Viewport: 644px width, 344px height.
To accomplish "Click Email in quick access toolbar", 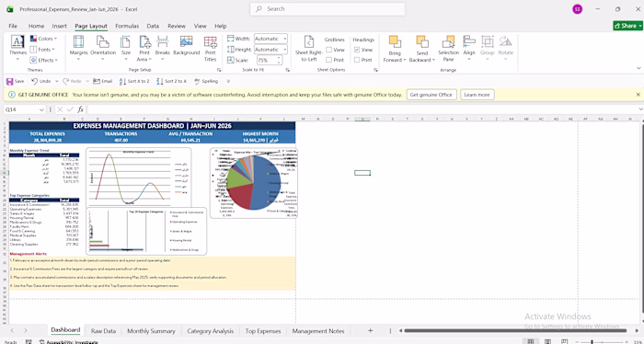I will pos(103,81).
